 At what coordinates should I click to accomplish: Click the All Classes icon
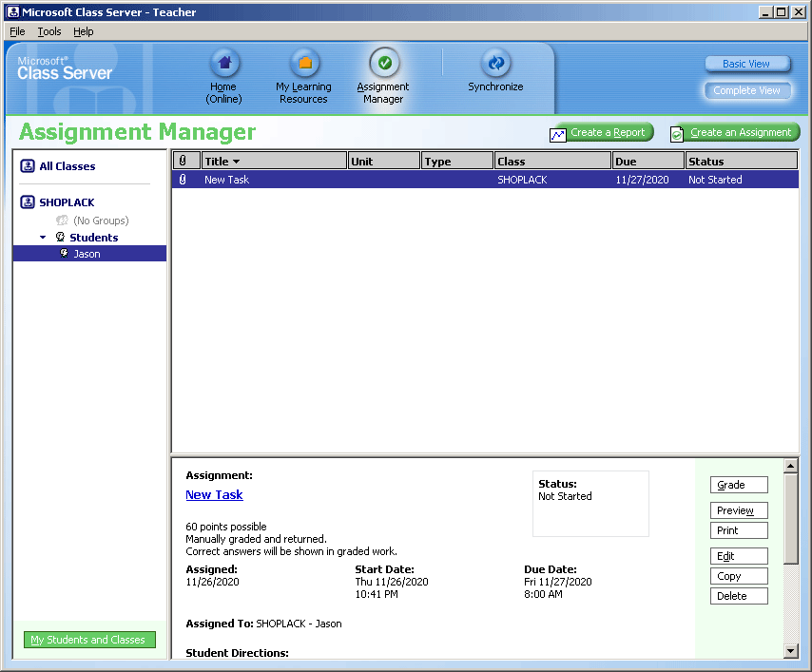tap(28, 166)
